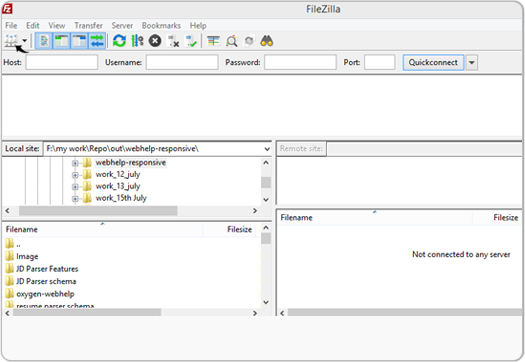This screenshot has height=362, width=525.
Task: Toggle transfer queue display
Action: pos(97,41)
